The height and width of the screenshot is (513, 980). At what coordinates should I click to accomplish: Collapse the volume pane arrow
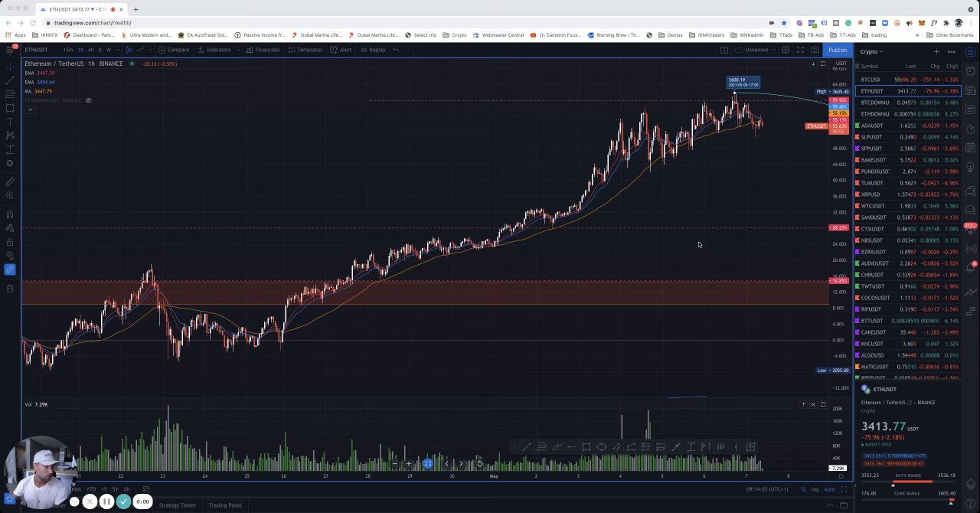pyautogui.click(x=803, y=404)
